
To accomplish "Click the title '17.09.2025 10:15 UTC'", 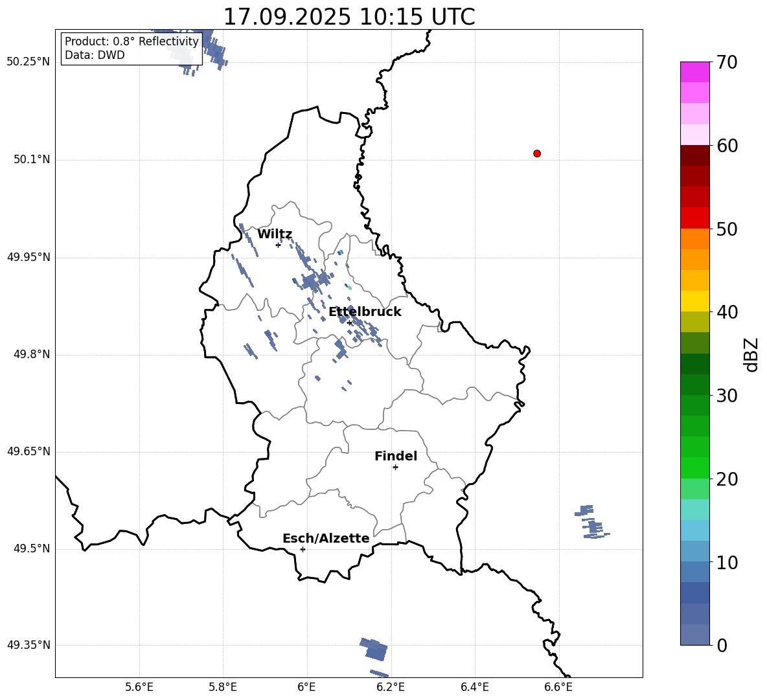I will pyautogui.click(x=349, y=17).
